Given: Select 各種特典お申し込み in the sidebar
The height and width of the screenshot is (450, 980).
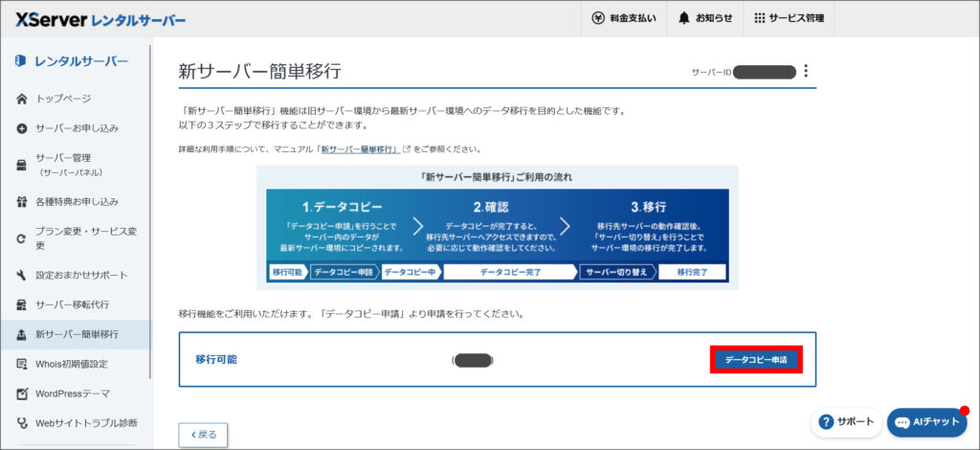Looking at the screenshot, I should pyautogui.click(x=75, y=202).
